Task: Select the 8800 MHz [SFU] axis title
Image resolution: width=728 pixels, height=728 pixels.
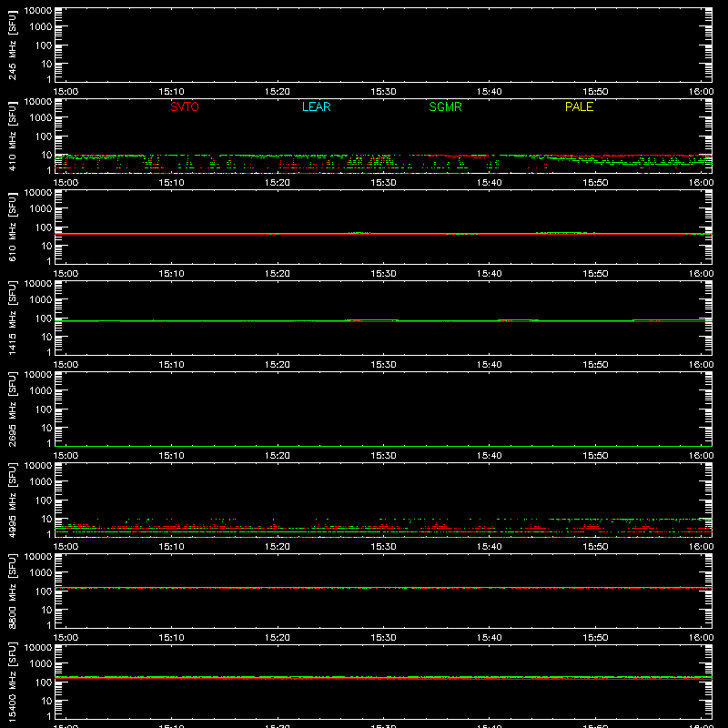Action: (x=12, y=591)
